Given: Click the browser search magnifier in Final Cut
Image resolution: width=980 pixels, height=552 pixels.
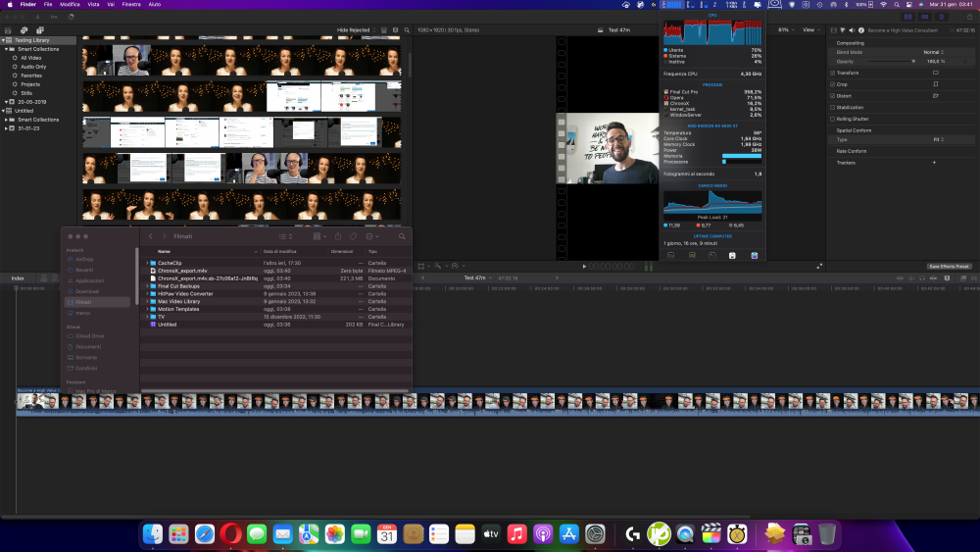Looking at the screenshot, I should point(407,30).
